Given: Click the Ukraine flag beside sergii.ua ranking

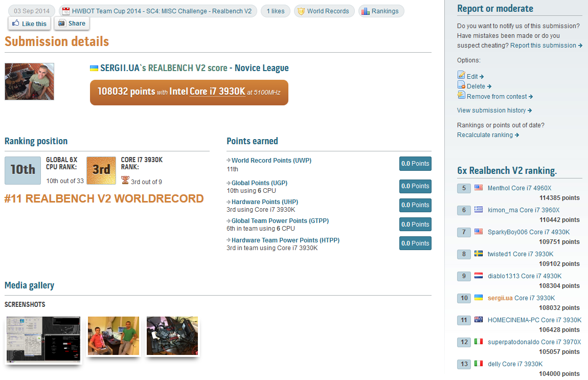Looking at the screenshot, I should coord(479,298).
